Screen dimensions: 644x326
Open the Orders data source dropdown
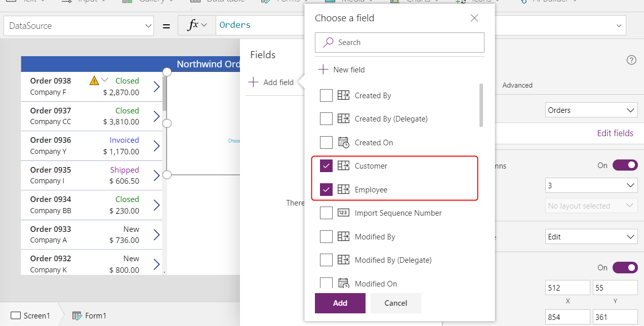coord(591,110)
